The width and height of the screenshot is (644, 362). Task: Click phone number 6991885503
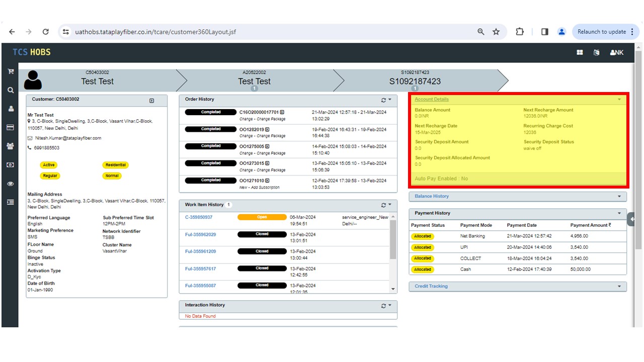[47, 148]
